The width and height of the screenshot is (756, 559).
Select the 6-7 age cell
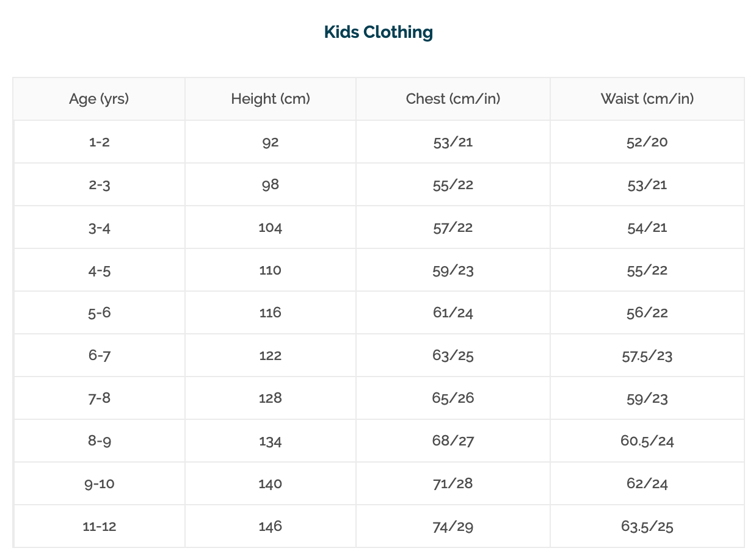click(99, 355)
